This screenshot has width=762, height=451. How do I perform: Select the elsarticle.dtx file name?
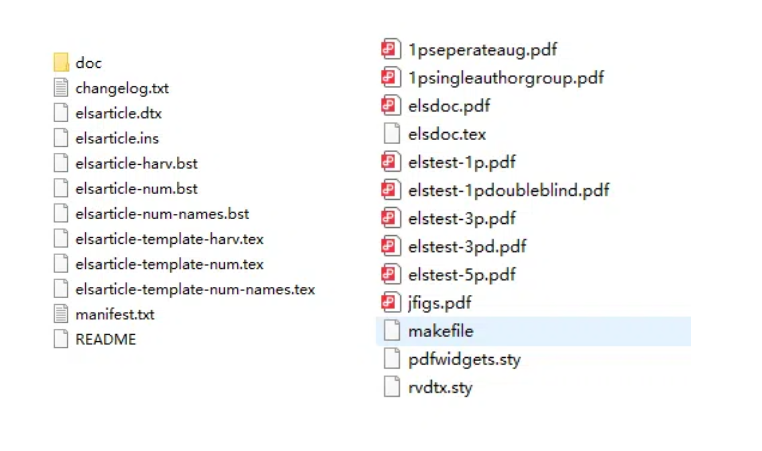pyautogui.click(x=118, y=113)
